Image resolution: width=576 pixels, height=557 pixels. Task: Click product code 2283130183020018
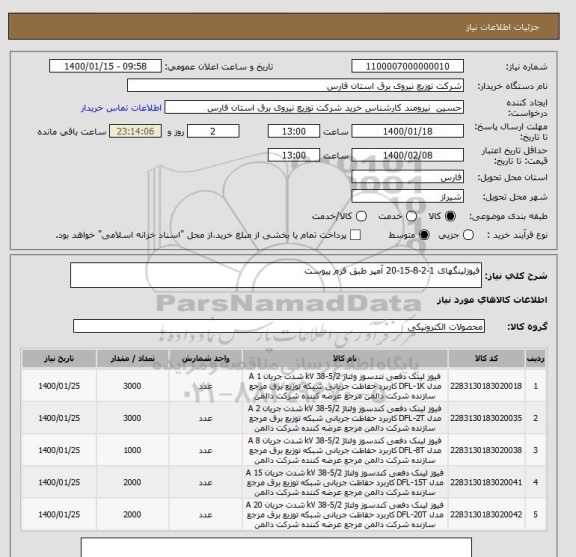[x=486, y=386]
